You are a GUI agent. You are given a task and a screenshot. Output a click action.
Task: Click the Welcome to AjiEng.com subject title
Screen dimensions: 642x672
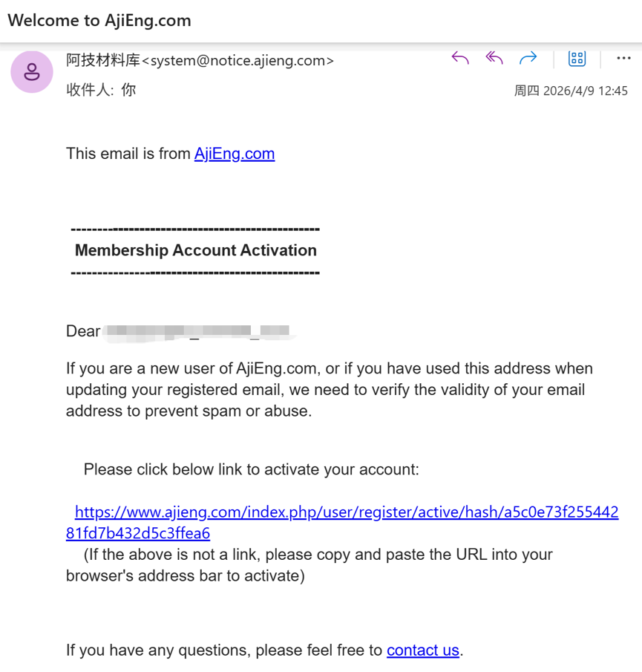[99, 21]
